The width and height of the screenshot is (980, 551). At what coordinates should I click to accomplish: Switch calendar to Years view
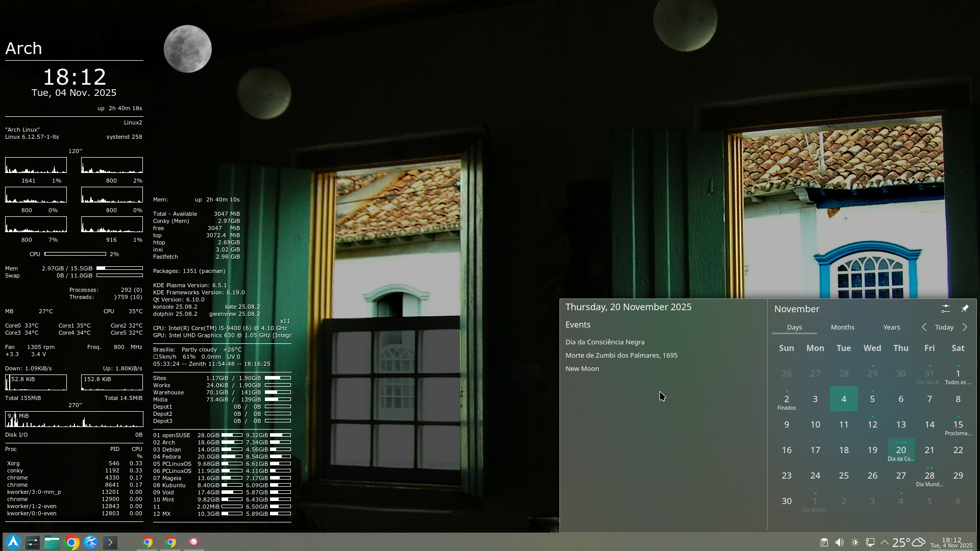tap(892, 327)
